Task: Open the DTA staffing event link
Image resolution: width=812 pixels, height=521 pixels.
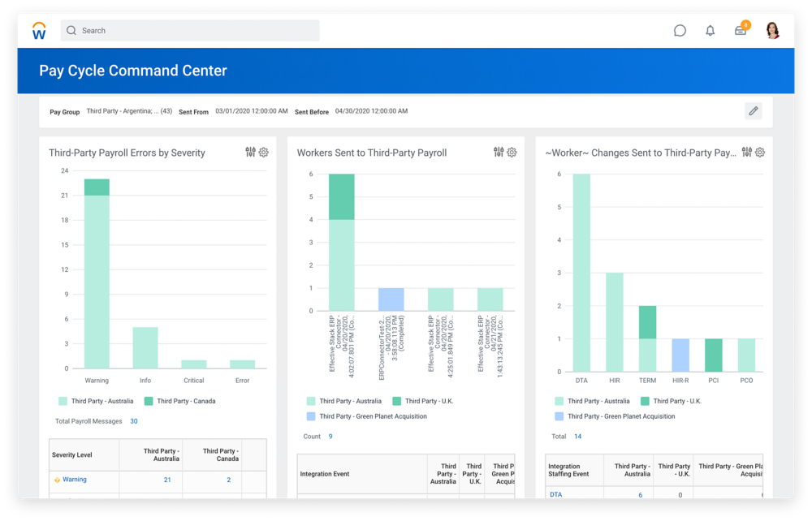Action: 555,494
